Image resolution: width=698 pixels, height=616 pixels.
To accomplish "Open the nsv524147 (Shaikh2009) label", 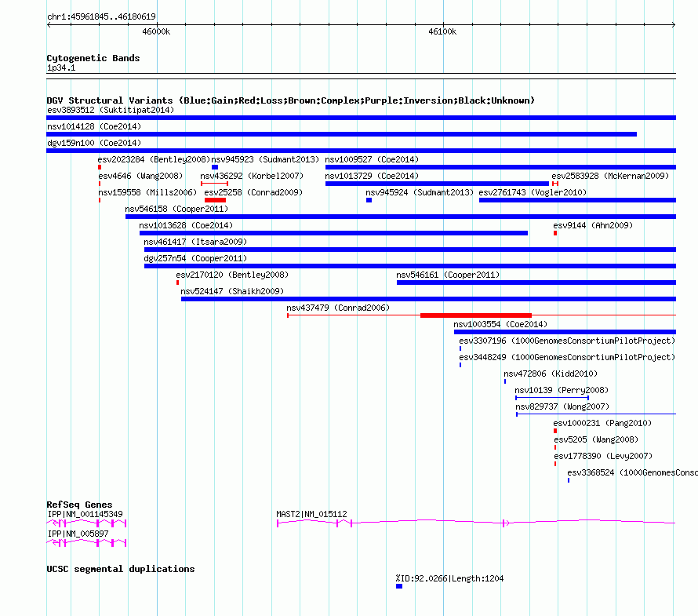I will point(232,291).
